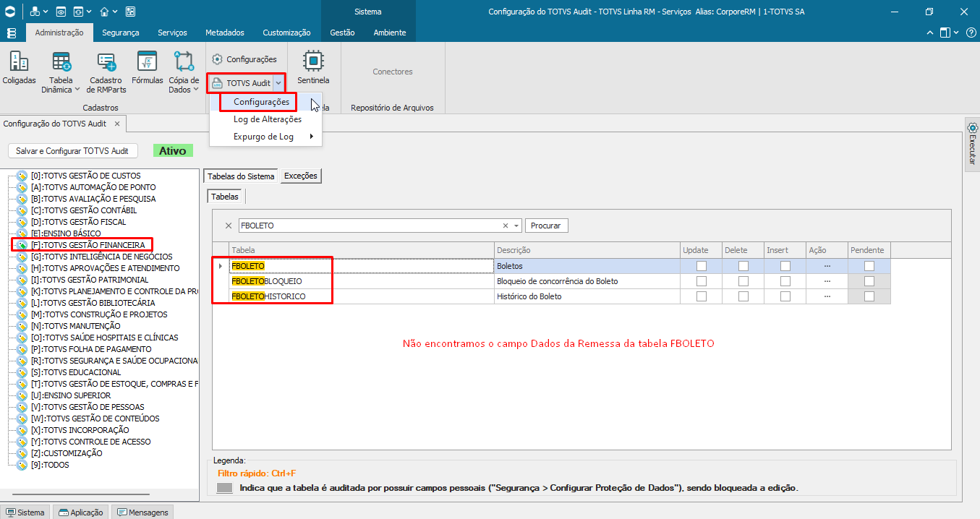Switch to the Segurança ribbon tab
This screenshot has width=980, height=519.
point(121,33)
